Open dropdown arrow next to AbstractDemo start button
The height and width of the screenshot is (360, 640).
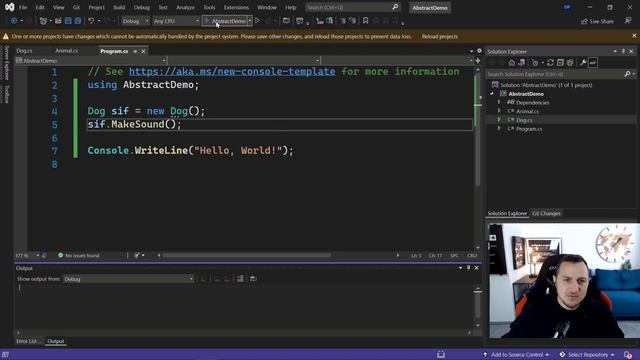[250, 21]
